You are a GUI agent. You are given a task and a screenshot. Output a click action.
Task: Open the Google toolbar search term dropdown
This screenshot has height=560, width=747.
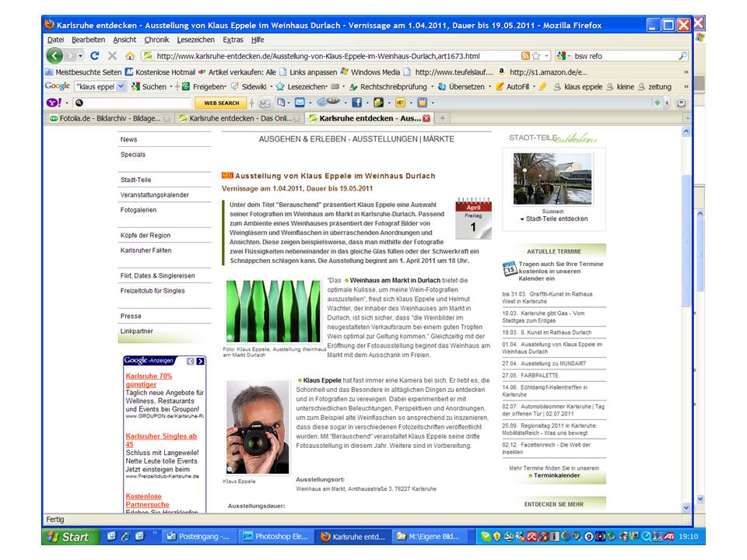[x=121, y=87]
